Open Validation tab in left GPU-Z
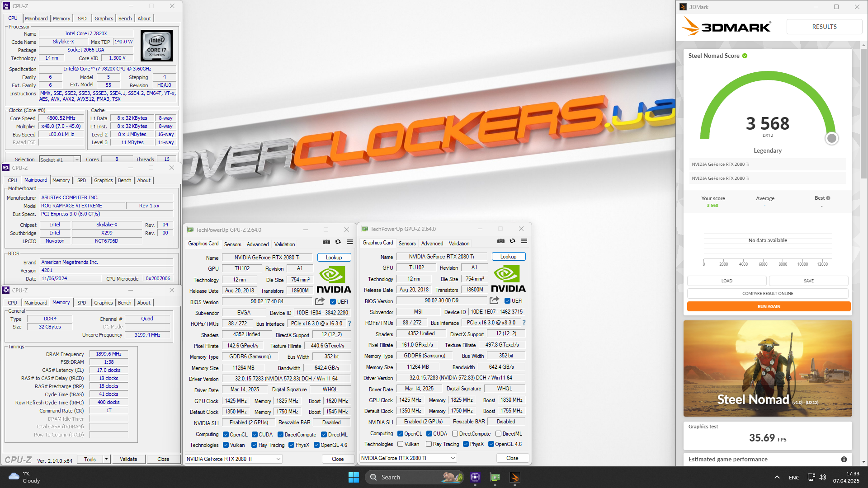Screen dimensions: 868x488 click(284, 244)
